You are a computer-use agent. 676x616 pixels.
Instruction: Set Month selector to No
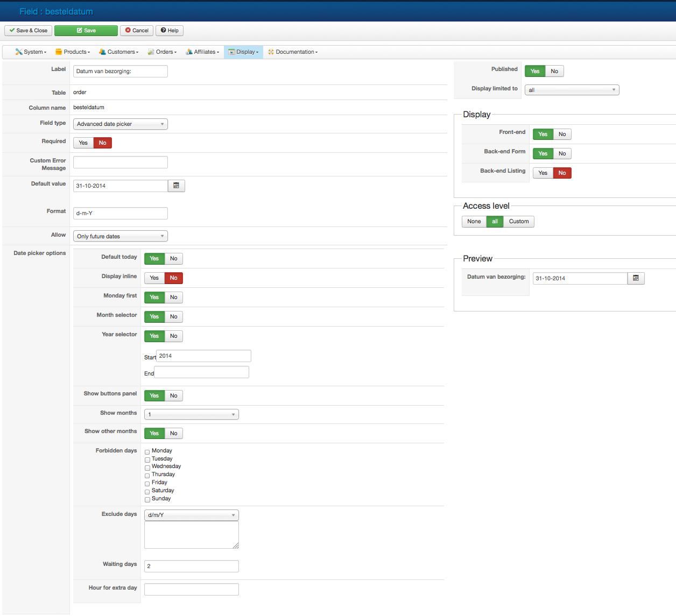(x=173, y=316)
